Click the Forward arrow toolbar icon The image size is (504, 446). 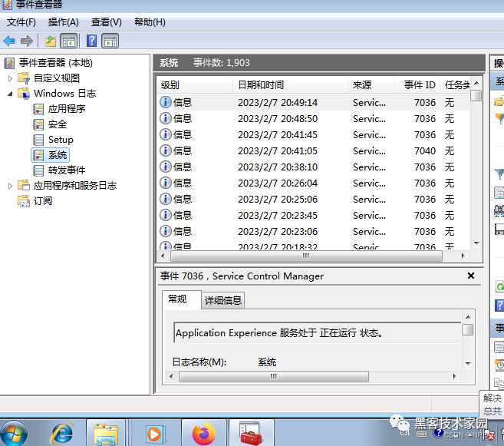[27, 41]
